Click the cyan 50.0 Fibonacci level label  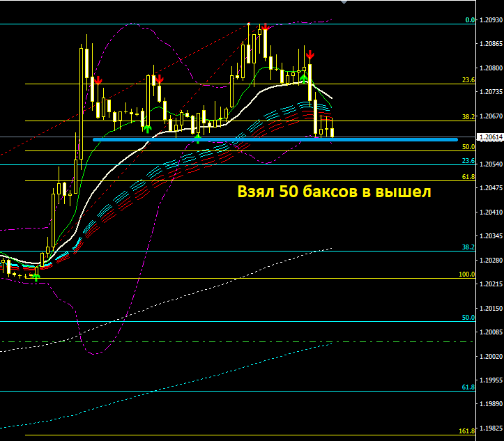[x=468, y=318]
